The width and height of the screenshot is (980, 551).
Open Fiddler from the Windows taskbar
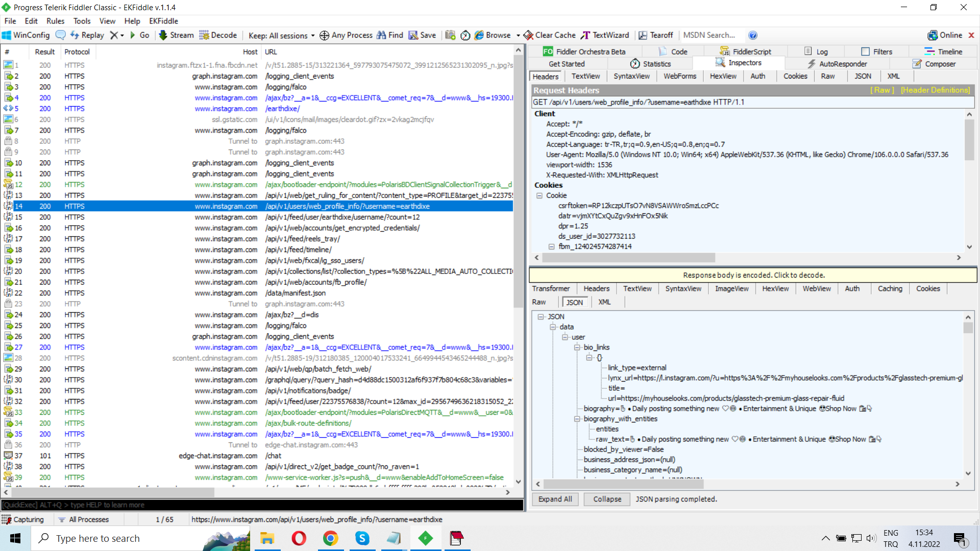(425, 538)
